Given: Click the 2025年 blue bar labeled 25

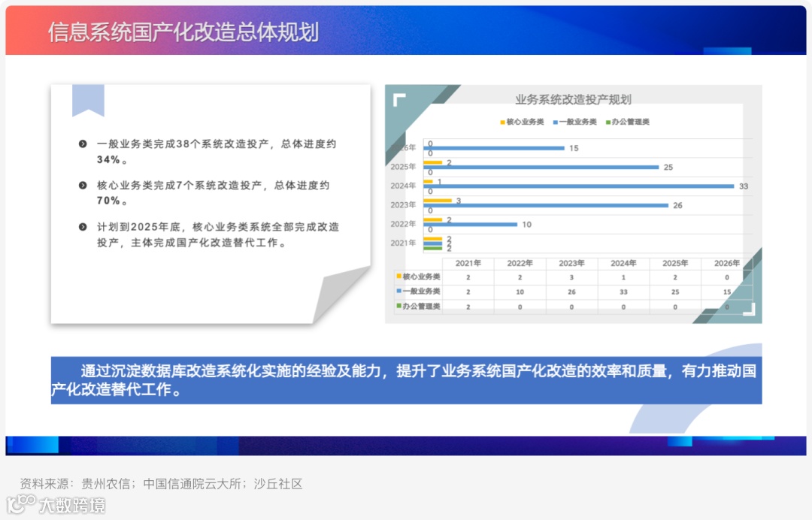Looking at the screenshot, I should pos(541,167).
